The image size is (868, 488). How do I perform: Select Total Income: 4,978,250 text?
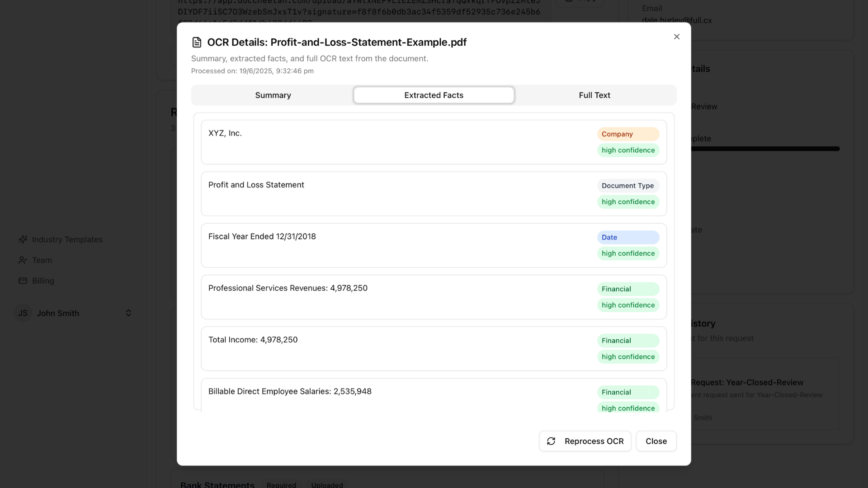click(253, 340)
